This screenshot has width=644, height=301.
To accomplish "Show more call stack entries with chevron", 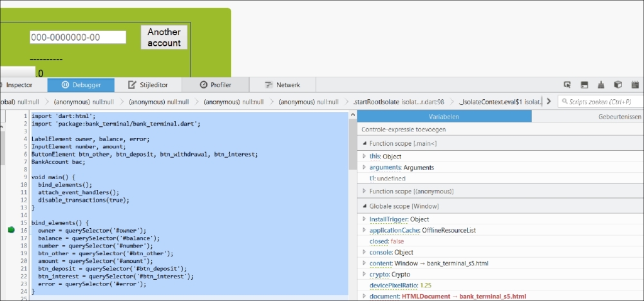I will tap(548, 102).
